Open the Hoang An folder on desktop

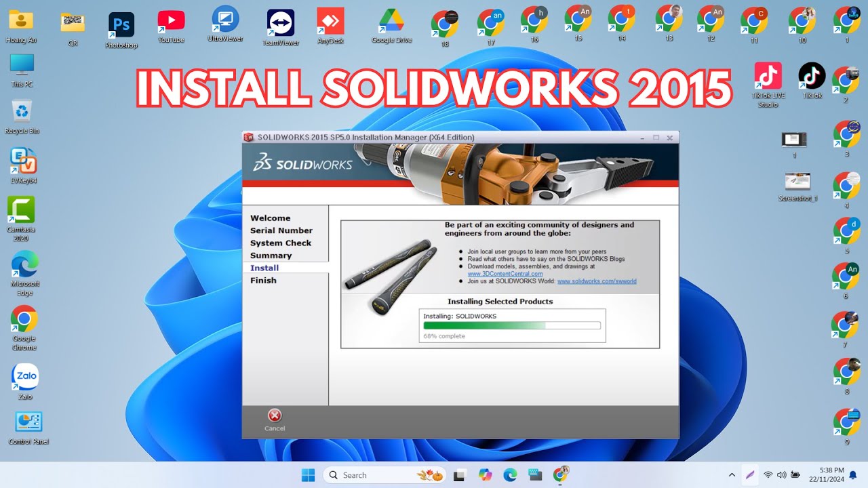(x=21, y=26)
